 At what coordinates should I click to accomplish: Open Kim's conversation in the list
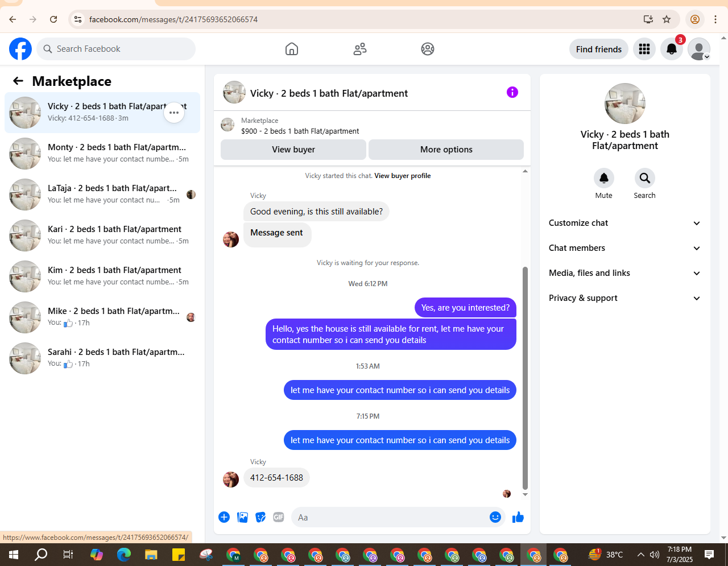click(102, 276)
